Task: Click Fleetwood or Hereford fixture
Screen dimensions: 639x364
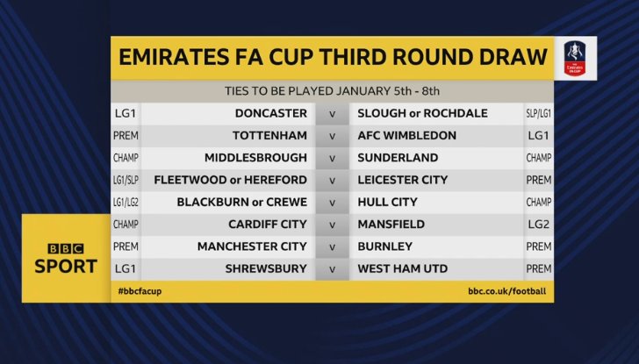Action: tap(230, 180)
